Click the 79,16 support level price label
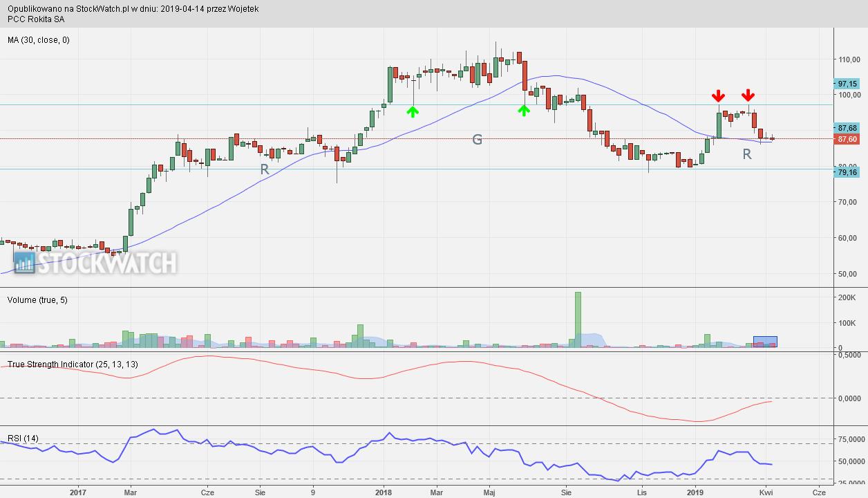The height and width of the screenshot is (498, 868). (847, 172)
